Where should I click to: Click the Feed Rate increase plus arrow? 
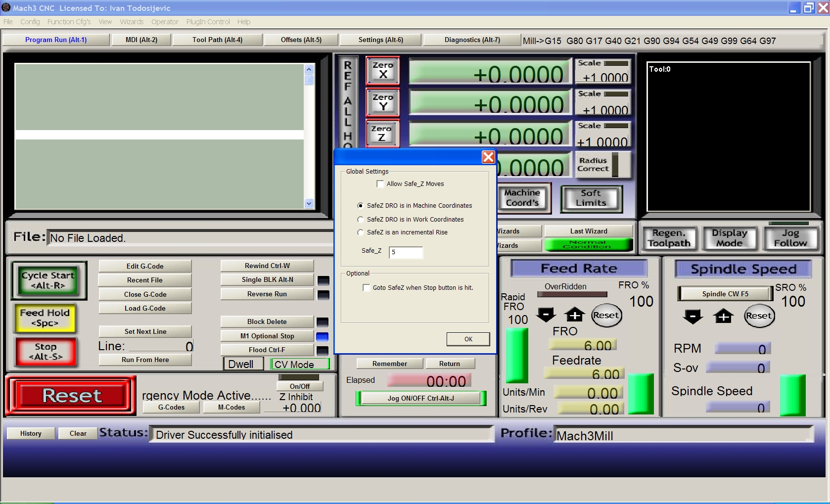click(x=575, y=315)
